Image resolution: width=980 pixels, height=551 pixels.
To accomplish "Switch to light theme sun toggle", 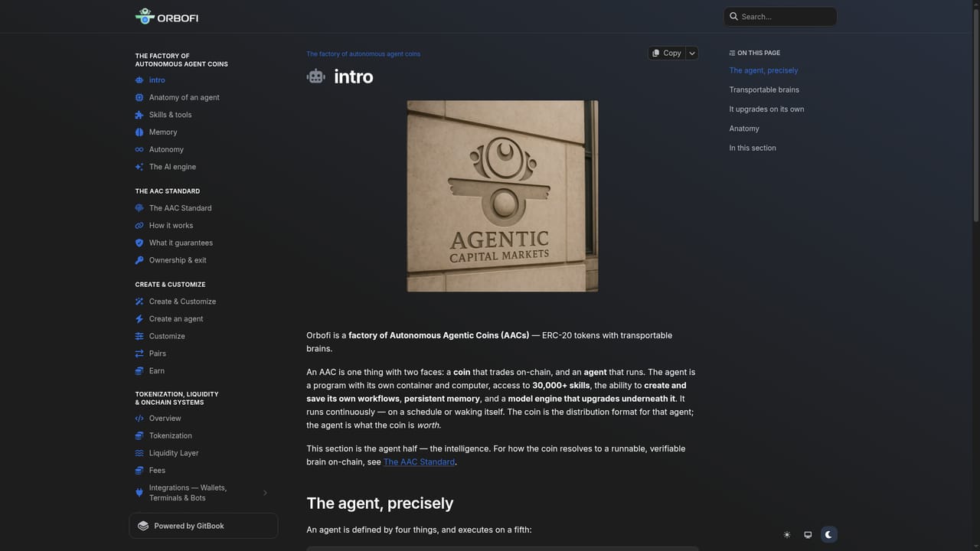I will pos(786,535).
